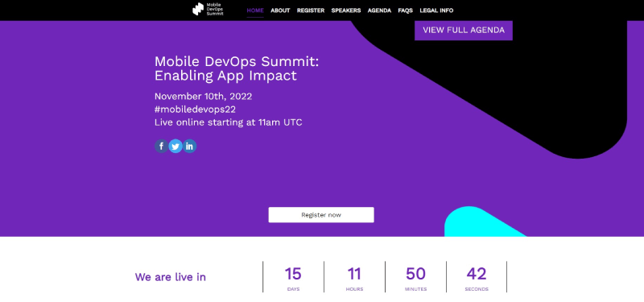Click the minutes countdown value 50
Screen dimensions: 644x302
415,274
